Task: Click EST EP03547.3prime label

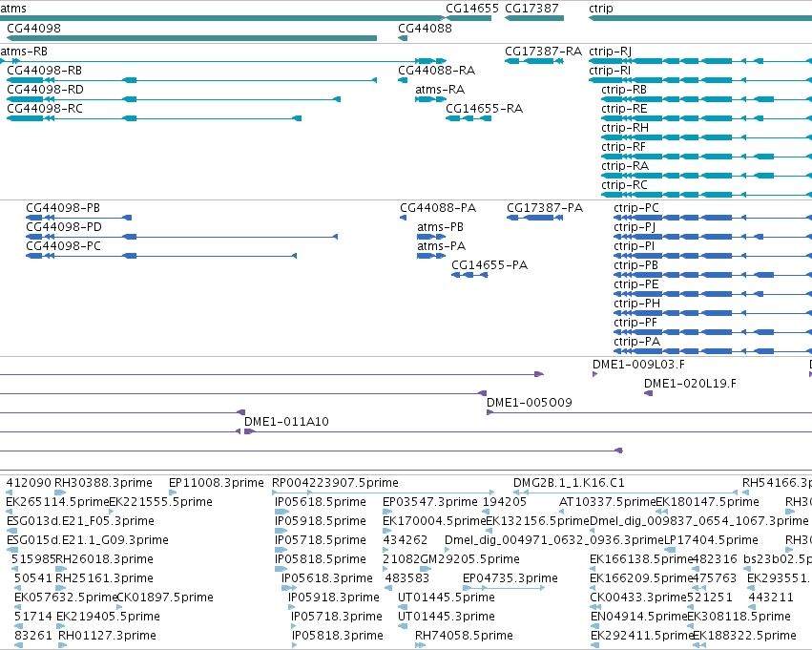Action: pos(429,502)
